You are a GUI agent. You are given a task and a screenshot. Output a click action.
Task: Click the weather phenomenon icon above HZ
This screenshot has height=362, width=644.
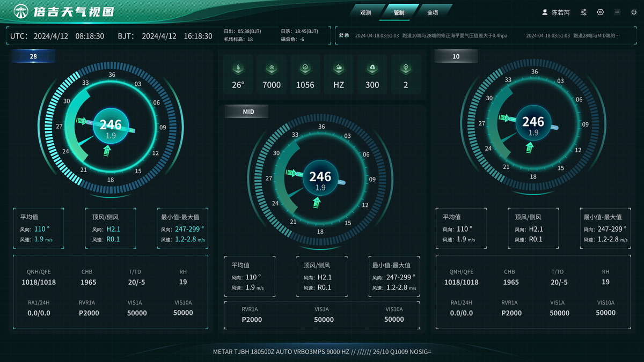(339, 69)
